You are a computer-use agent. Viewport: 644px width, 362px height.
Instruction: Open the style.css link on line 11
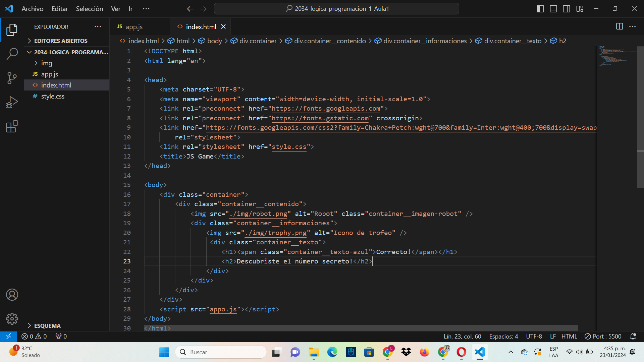click(289, 147)
